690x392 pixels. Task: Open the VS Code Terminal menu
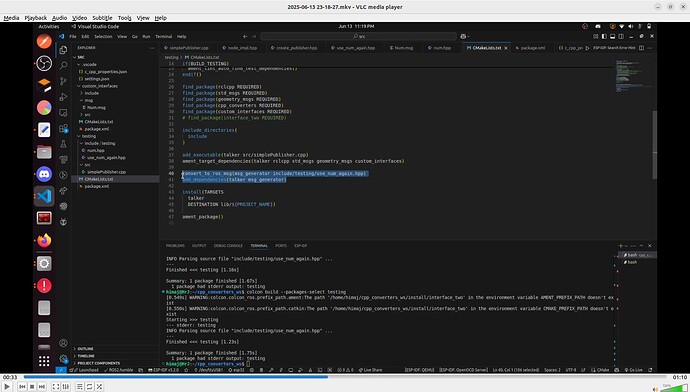tap(164, 37)
